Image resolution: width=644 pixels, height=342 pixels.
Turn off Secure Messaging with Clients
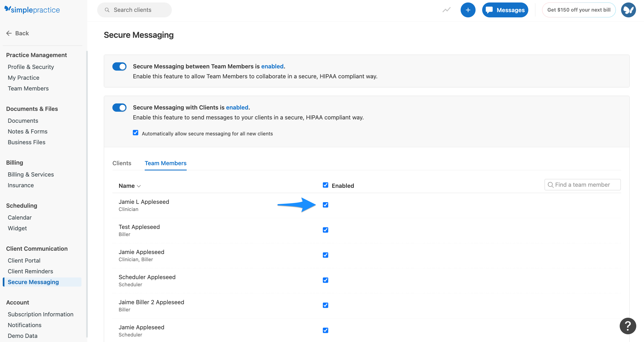pos(119,108)
